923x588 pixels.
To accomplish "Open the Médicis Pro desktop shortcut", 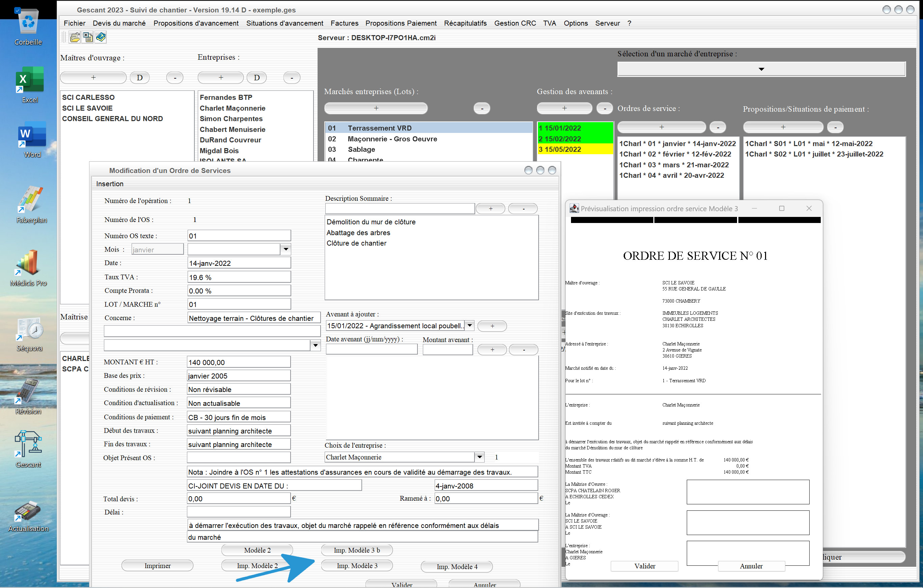I will click(28, 268).
